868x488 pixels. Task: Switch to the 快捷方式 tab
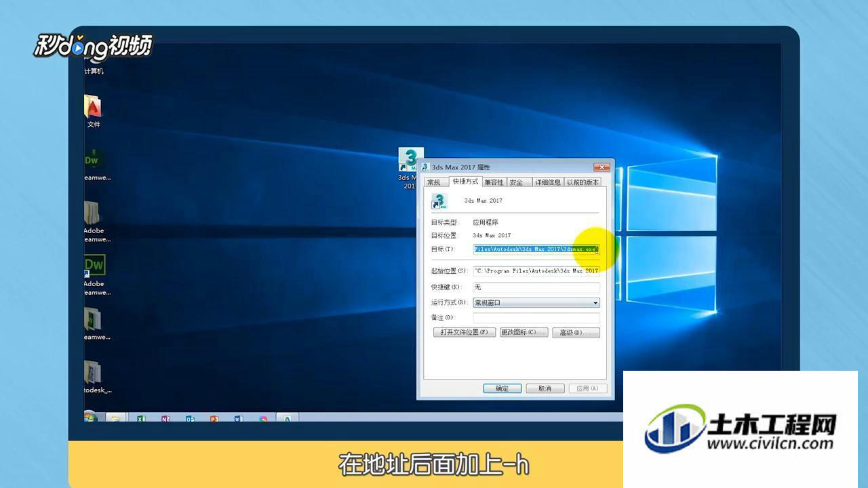465,181
